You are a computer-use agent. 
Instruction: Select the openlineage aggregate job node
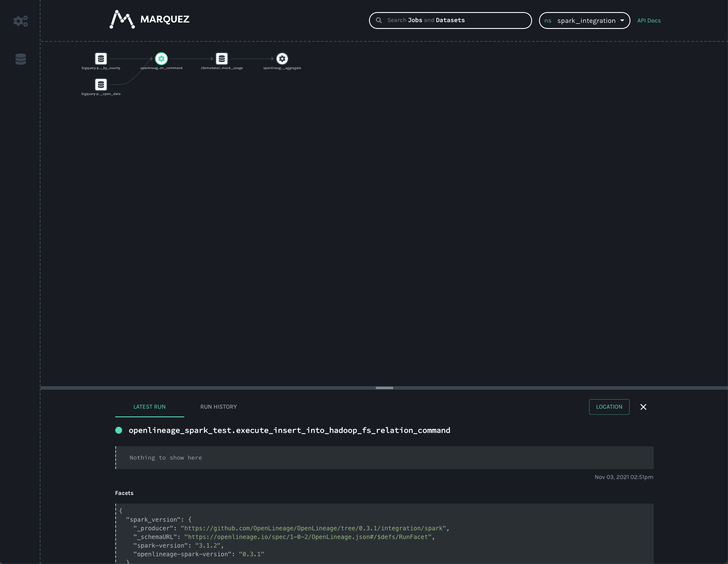(282, 59)
